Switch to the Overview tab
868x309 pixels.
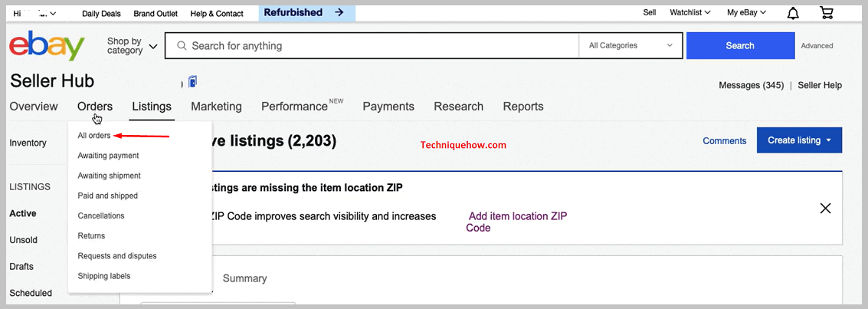(x=34, y=107)
